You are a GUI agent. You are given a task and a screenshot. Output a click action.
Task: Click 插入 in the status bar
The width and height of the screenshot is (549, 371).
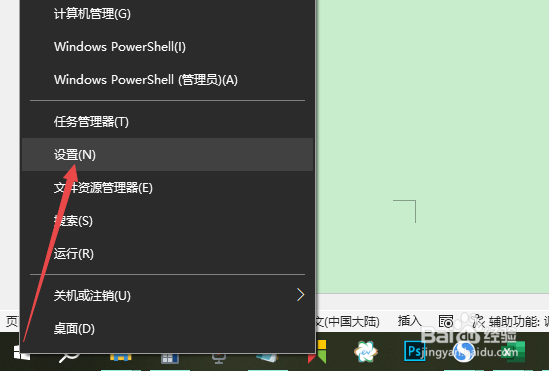[409, 321]
